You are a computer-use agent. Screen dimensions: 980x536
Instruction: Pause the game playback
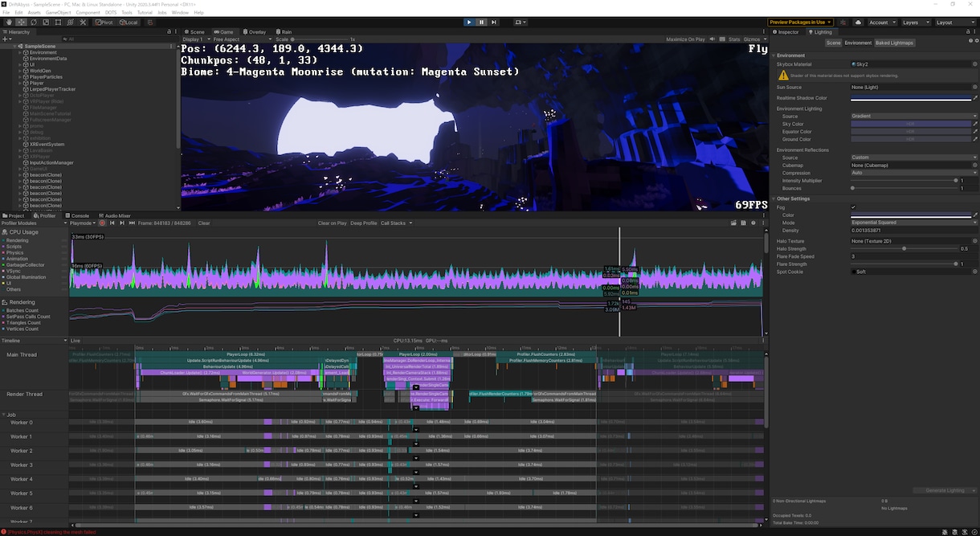click(481, 23)
